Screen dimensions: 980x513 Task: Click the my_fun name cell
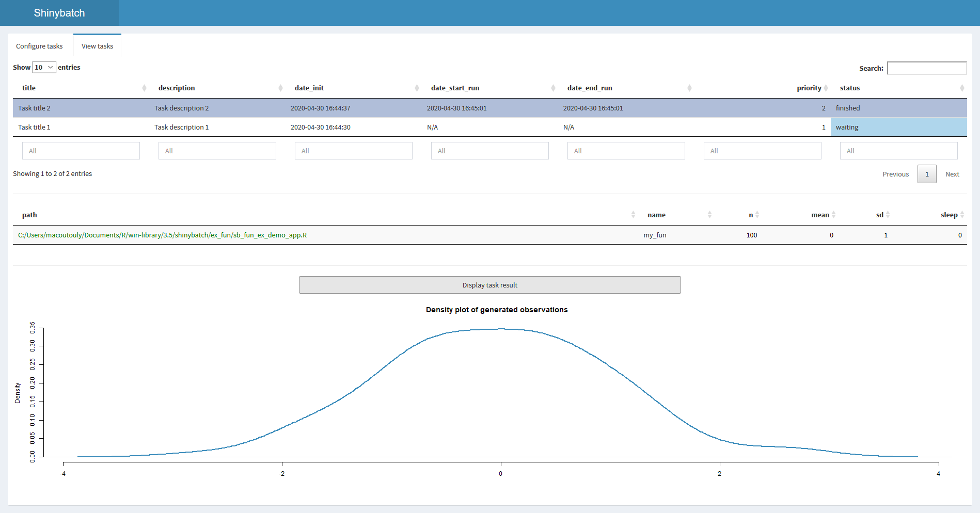[676, 235]
